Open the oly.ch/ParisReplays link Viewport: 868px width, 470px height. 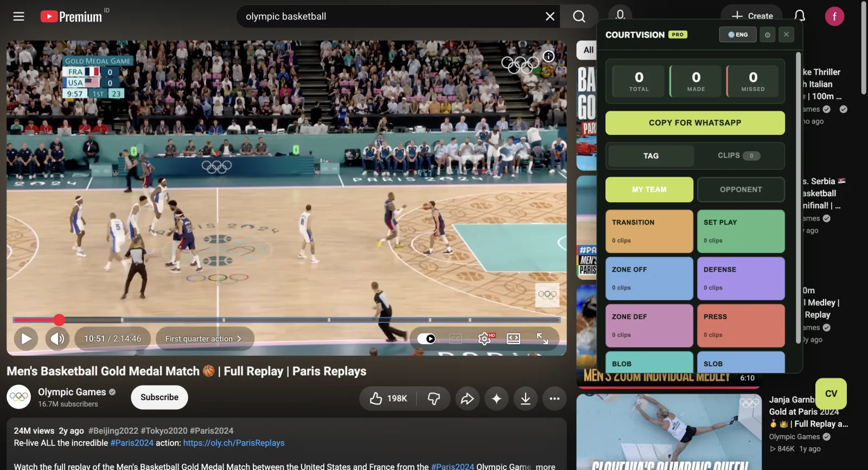[234, 443]
